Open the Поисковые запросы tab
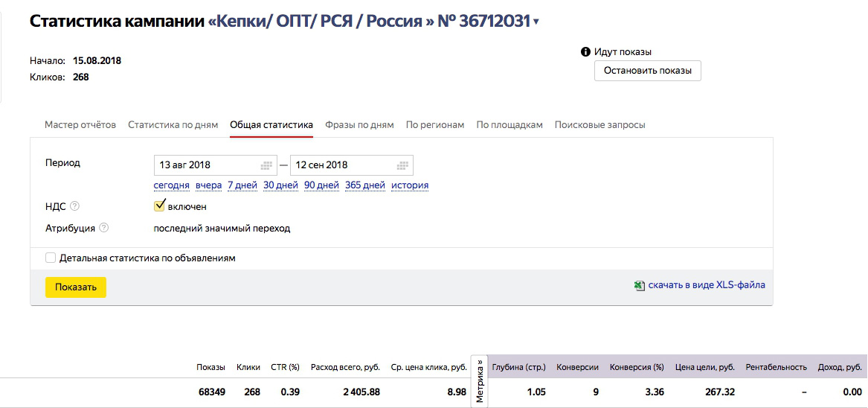This screenshot has width=868, height=408. click(x=599, y=124)
